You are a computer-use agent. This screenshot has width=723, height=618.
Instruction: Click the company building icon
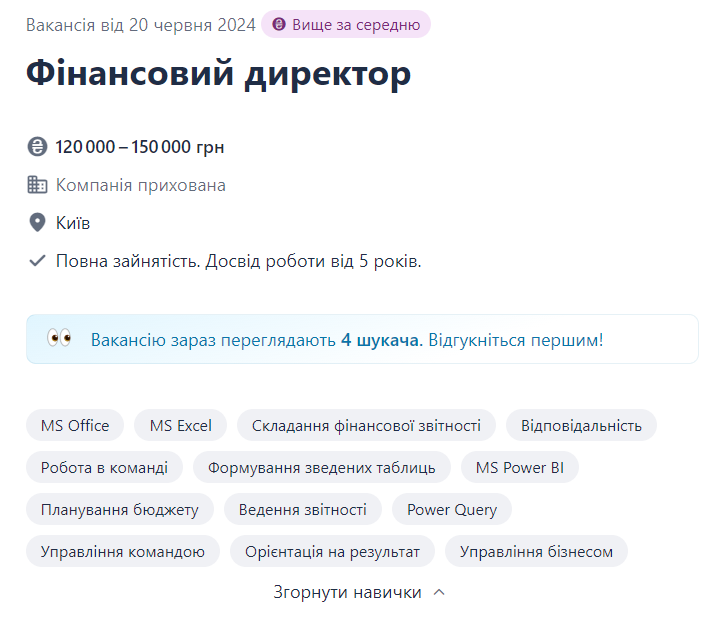point(37,185)
